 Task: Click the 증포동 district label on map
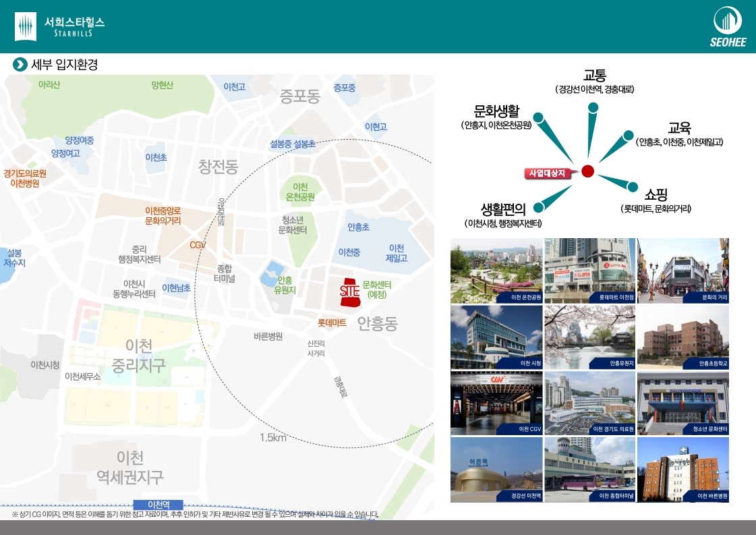[x=300, y=96]
